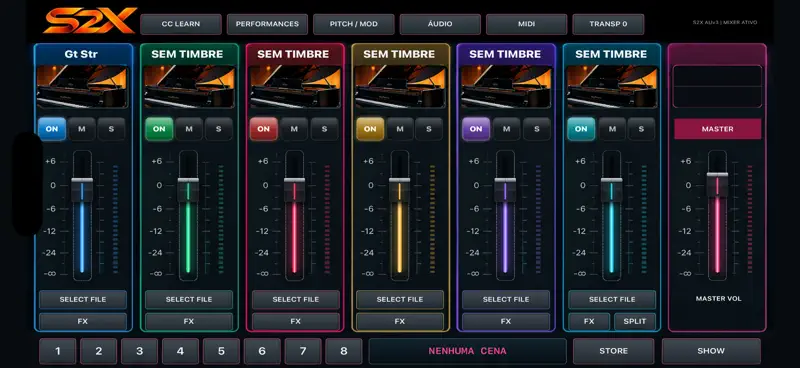800x368 pixels.
Task: Open PITCH / MOD settings
Action: [354, 24]
